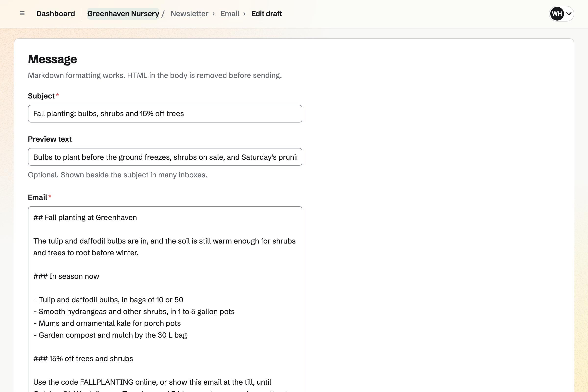Focus the Preview text input field
Viewport: 588px width, 392px height.
tap(165, 157)
